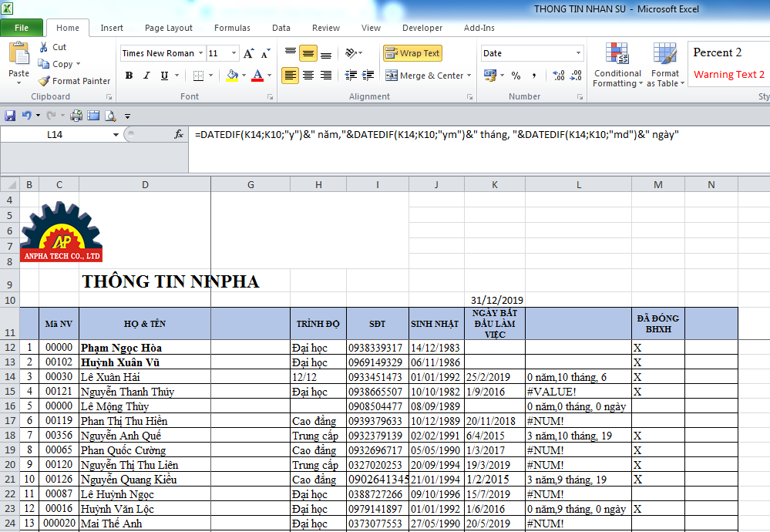Select cell containing 31/12/2019
The width and height of the screenshot is (770, 532).
coord(495,300)
